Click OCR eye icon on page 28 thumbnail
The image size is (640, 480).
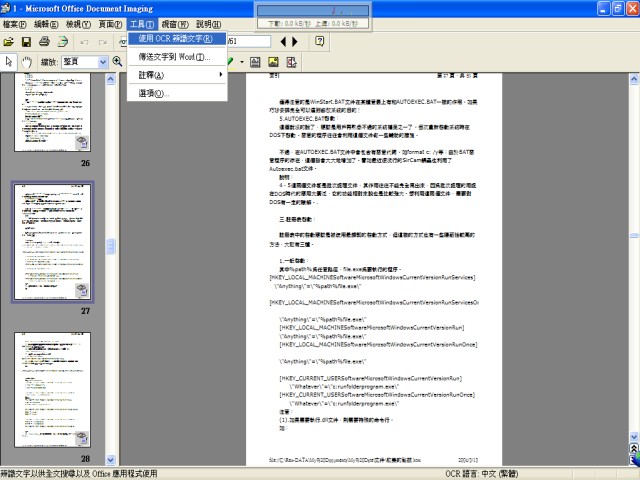[x=82, y=438]
